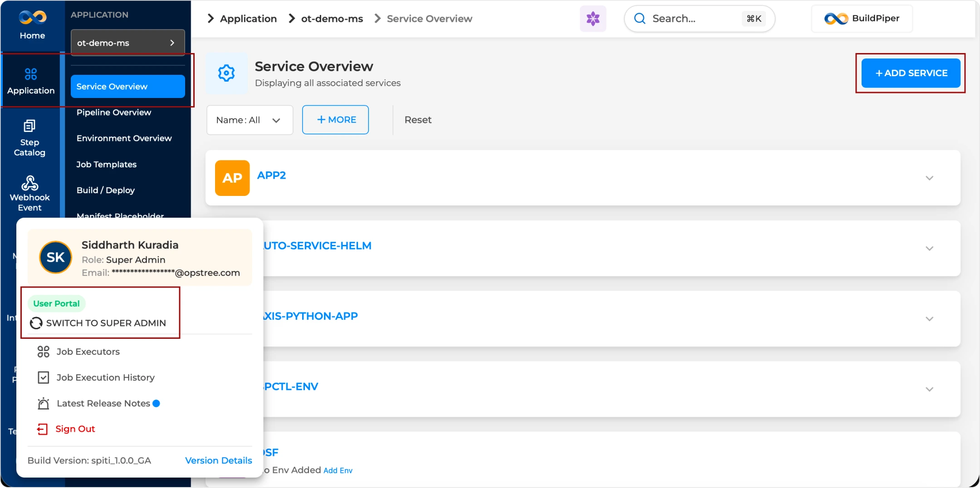The height and width of the screenshot is (488, 980).
Task: Click Sign Out
Action: pos(75,429)
